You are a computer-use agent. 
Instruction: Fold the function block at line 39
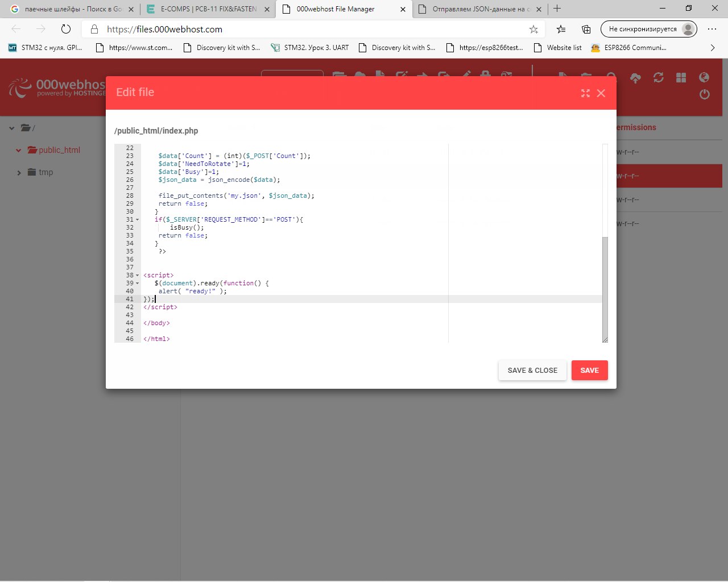[137, 283]
